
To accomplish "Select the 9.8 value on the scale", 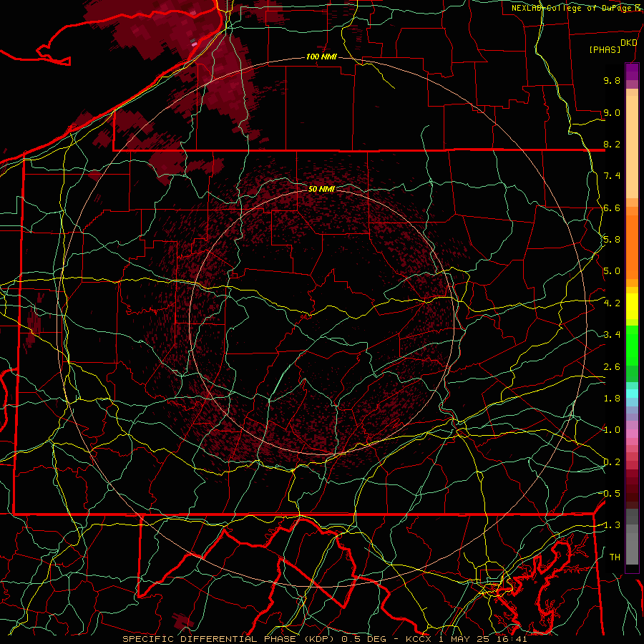I will coord(612,80).
